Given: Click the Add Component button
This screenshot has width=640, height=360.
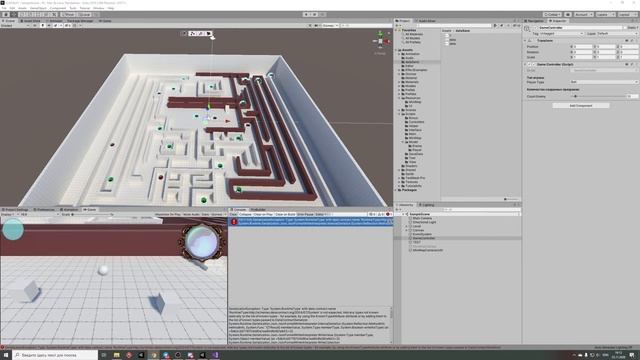Looking at the screenshot, I should [581, 106].
